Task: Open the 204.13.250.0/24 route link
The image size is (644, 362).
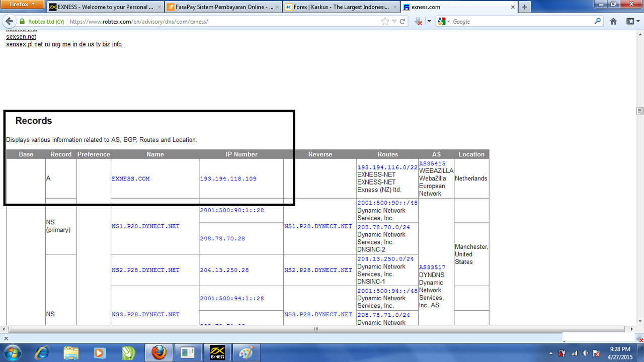Action: pyautogui.click(x=385, y=259)
